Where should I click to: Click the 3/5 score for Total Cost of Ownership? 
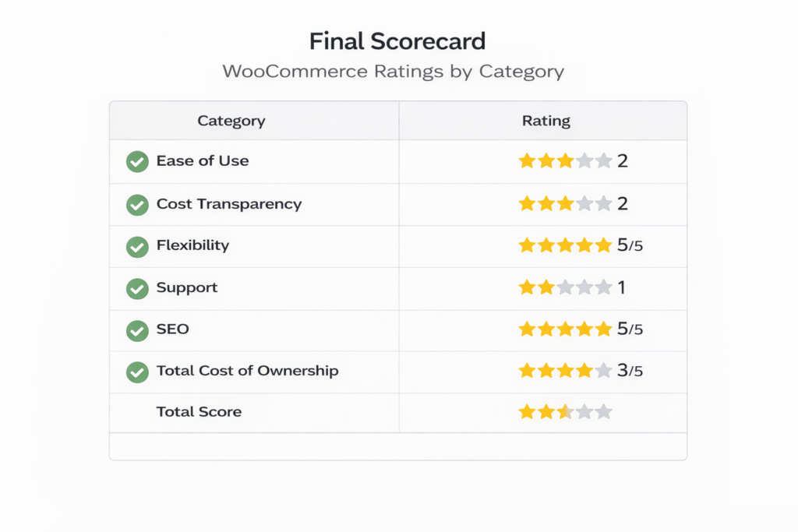630,371
